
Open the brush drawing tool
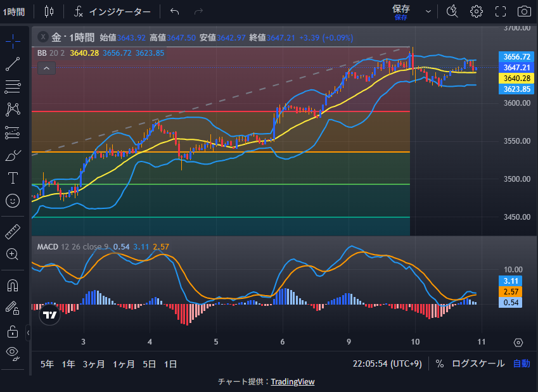[13, 155]
